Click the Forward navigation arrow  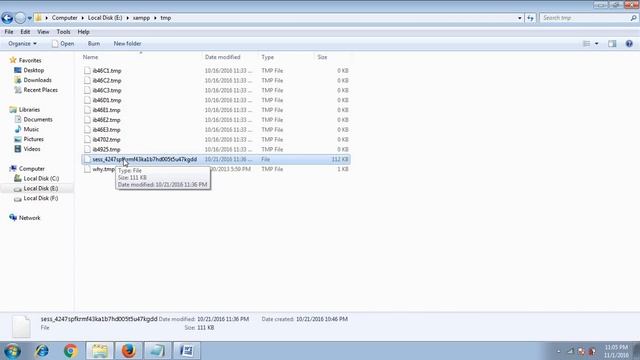pyautogui.click(x=20, y=18)
